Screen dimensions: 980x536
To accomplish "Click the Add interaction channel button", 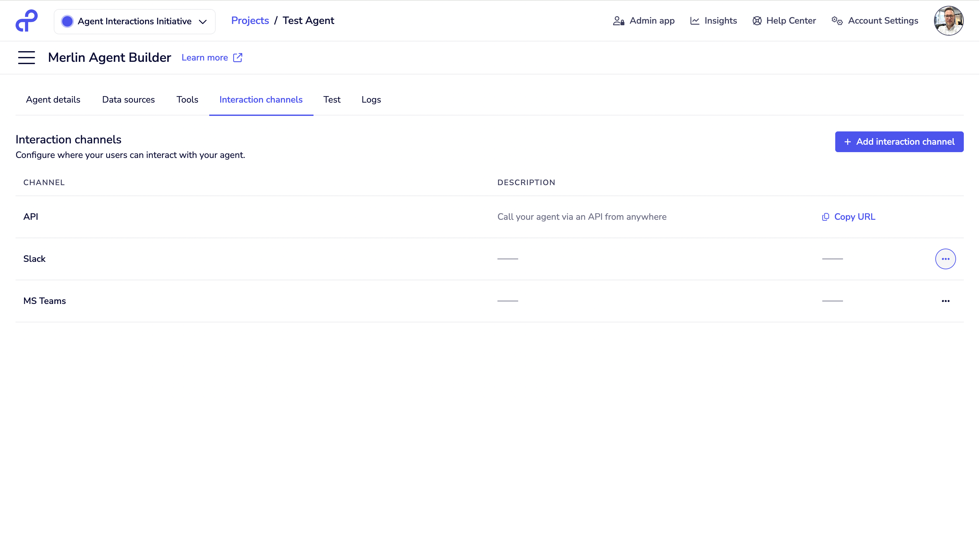I will (x=899, y=141).
